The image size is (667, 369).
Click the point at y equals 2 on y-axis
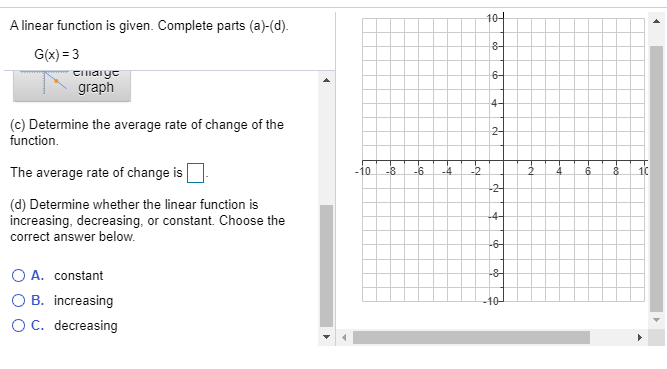pos(503,132)
